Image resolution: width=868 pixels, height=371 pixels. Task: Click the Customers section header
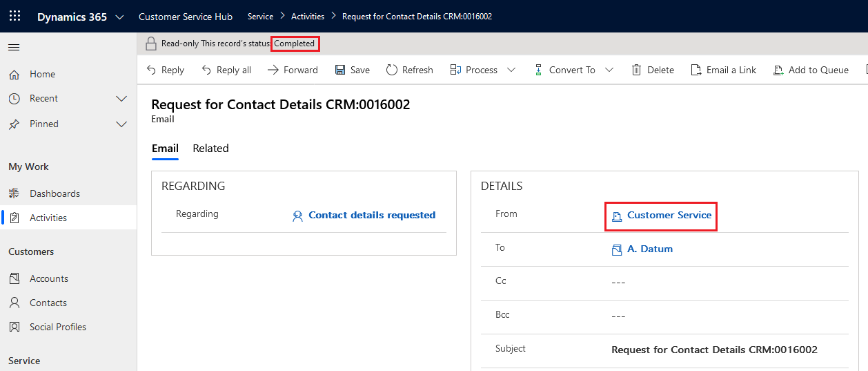tap(31, 251)
